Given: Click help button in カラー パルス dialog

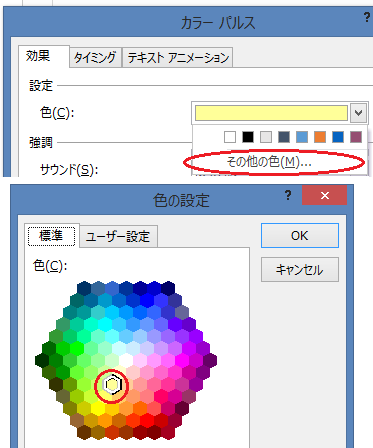Looking at the screenshot, I should pyautogui.click(x=367, y=18).
